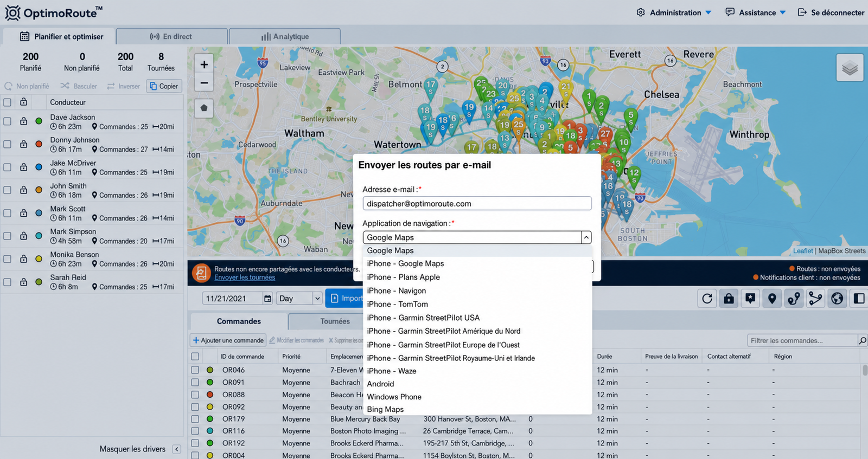Toggle the winding route path toolbar icon
This screenshot has width=868, height=459.
click(794, 299)
